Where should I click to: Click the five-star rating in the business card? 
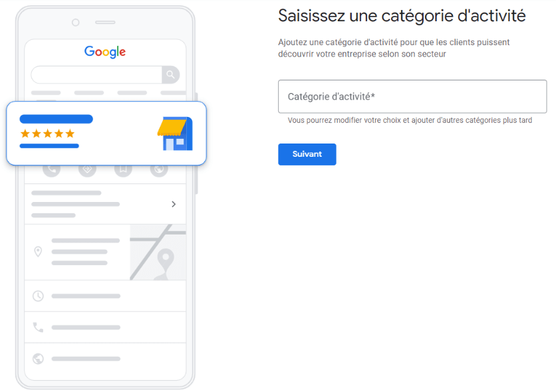pyautogui.click(x=47, y=134)
